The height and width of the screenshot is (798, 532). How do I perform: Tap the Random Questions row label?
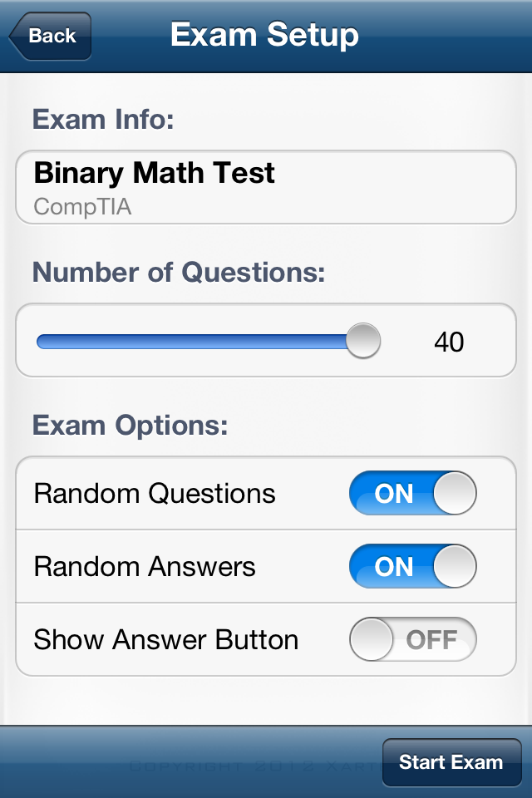155,494
